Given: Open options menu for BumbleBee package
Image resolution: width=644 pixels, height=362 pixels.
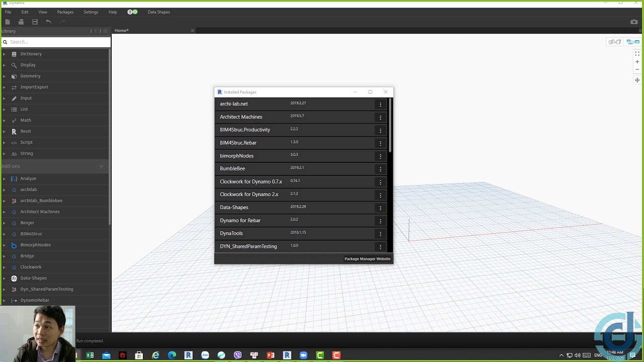Looking at the screenshot, I should pyautogui.click(x=380, y=169).
